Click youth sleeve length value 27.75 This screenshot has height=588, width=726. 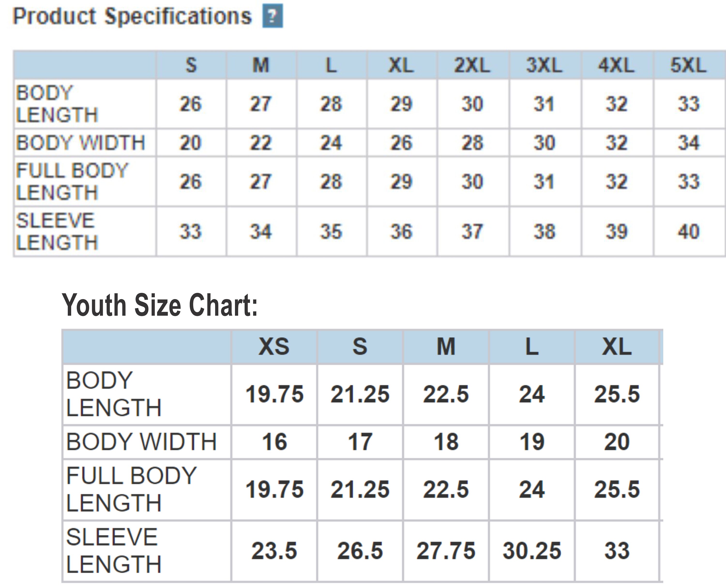point(446,551)
